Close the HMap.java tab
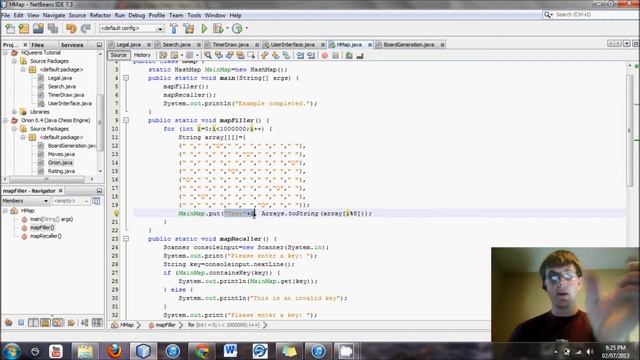 pyautogui.click(x=370, y=44)
